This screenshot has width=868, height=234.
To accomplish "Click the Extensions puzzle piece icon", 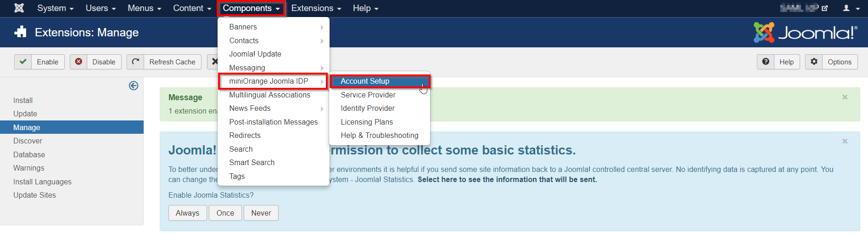I will [x=20, y=32].
